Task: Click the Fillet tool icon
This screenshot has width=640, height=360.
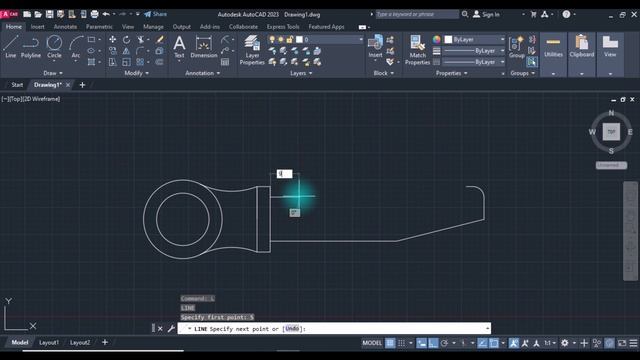Action: pos(140,51)
